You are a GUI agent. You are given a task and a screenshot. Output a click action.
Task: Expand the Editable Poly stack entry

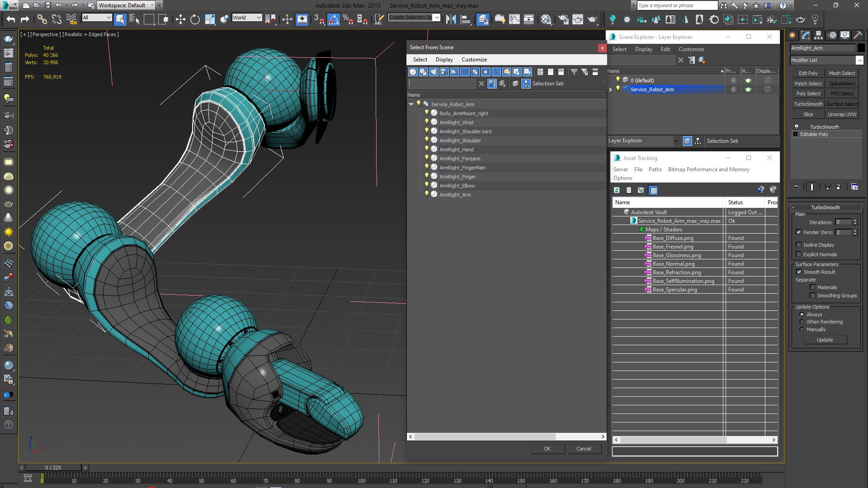pyautogui.click(x=795, y=134)
